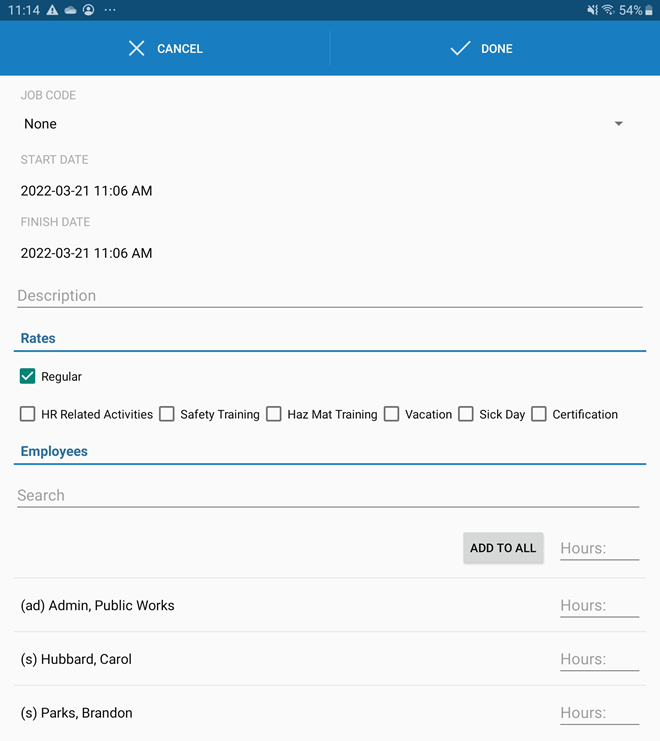The image size is (660, 741).
Task: Tap the cloud icon in status bar
Action: pos(70,10)
